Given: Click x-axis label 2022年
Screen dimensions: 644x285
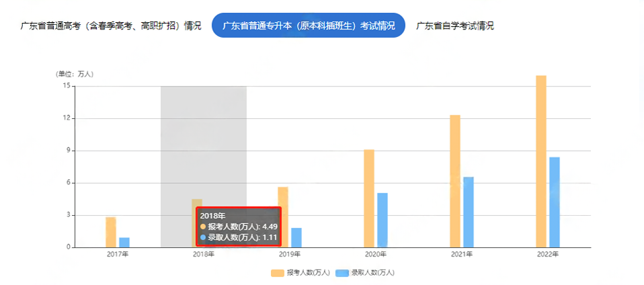Looking at the screenshot, I should click(x=548, y=255).
